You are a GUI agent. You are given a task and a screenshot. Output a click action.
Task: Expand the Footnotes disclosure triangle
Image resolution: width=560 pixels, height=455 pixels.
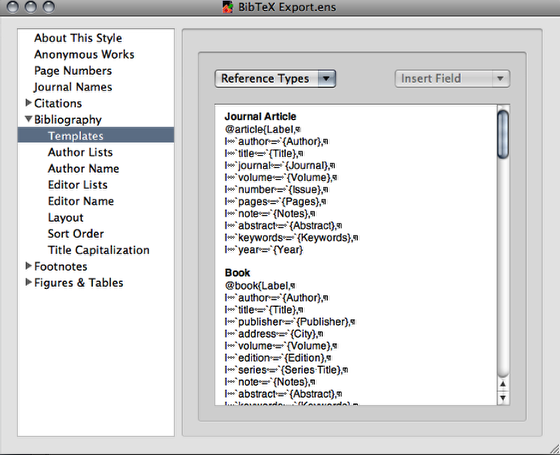pyautogui.click(x=29, y=266)
